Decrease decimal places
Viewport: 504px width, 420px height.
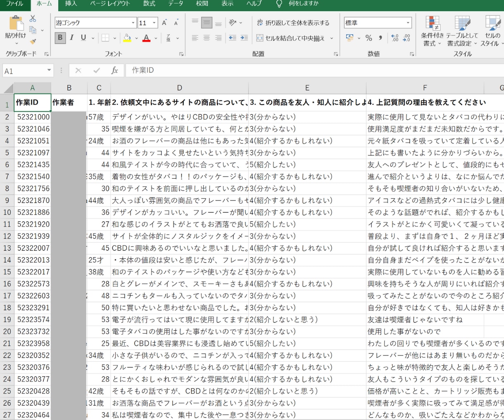coord(407,38)
